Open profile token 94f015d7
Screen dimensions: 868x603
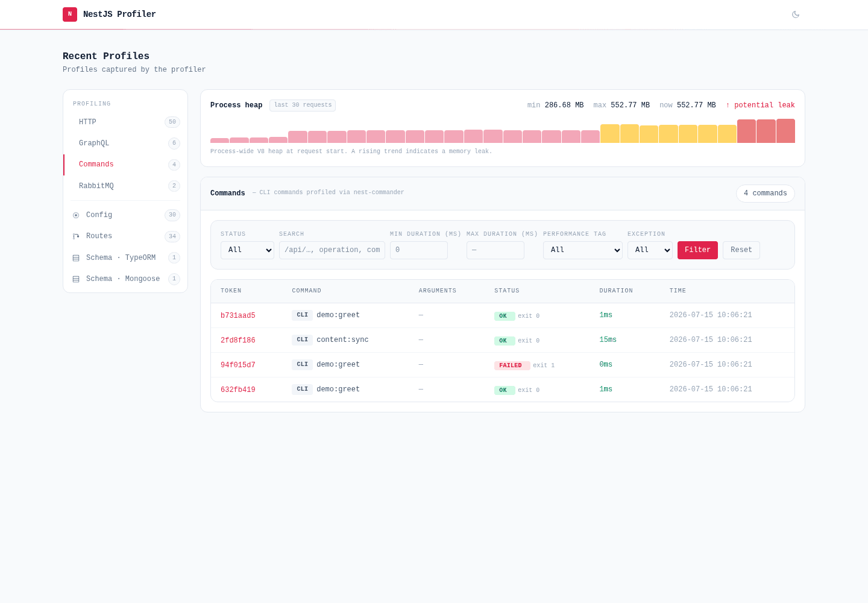click(x=238, y=365)
